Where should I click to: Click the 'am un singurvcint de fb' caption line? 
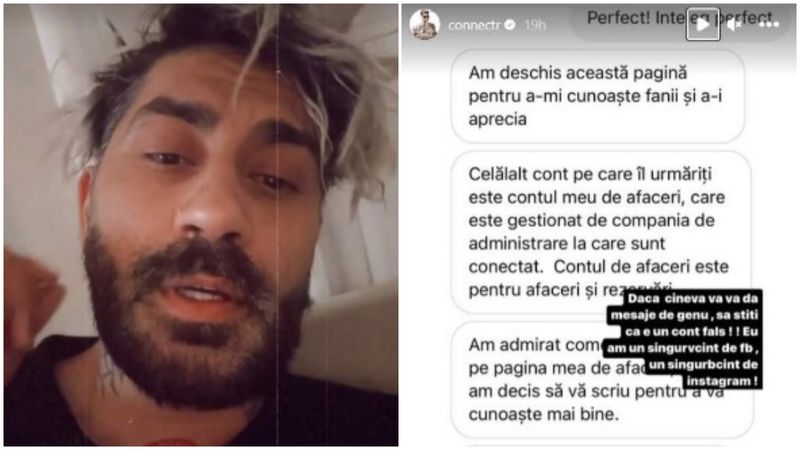click(681, 348)
